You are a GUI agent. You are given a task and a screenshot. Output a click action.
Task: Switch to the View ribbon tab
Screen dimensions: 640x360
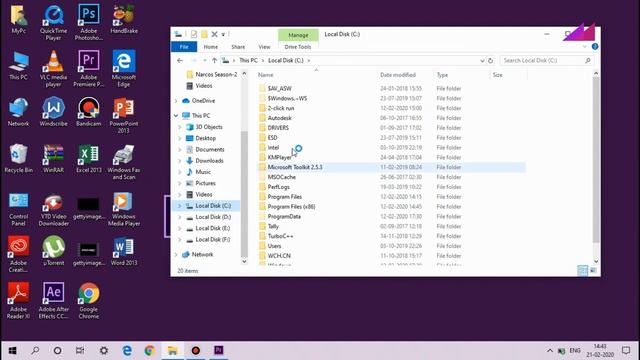(x=264, y=47)
